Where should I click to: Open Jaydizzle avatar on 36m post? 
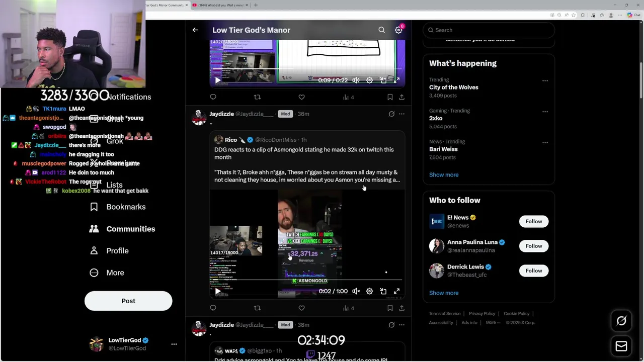pos(199,118)
